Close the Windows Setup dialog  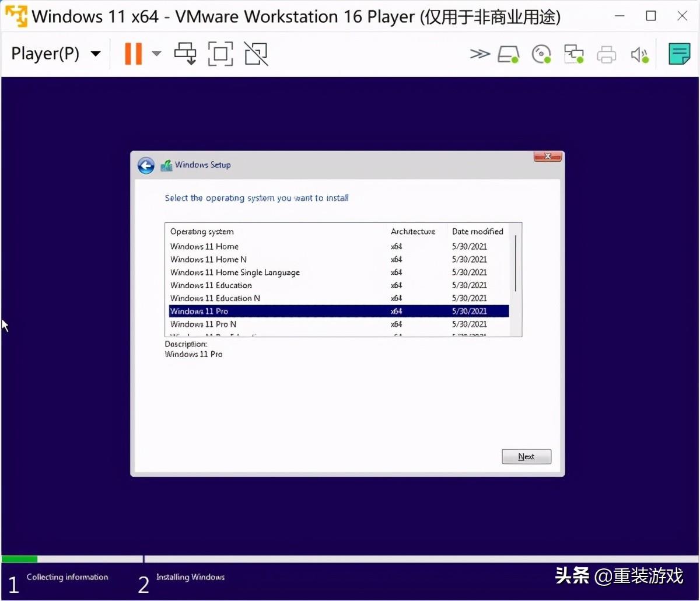tap(548, 156)
